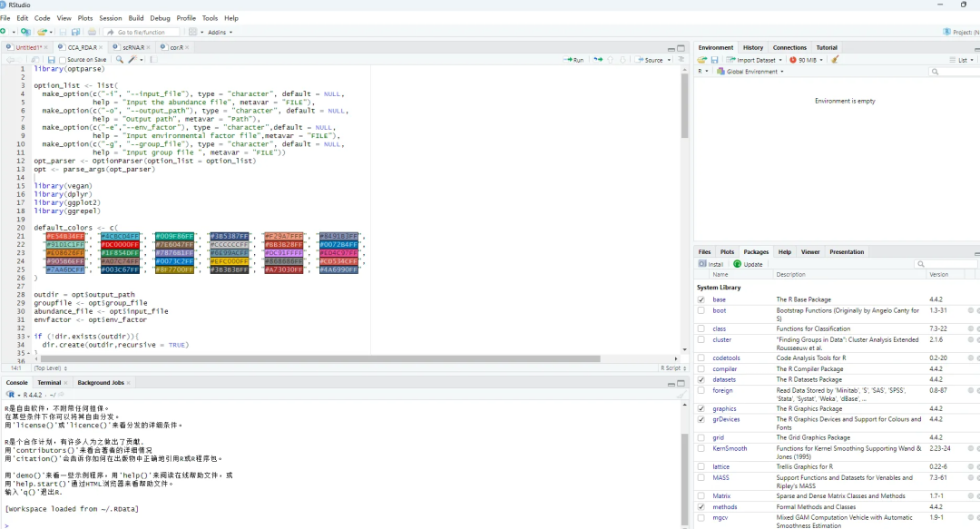Collapse code fold at line 33
This screenshot has width=980, height=529.
[x=28, y=337]
